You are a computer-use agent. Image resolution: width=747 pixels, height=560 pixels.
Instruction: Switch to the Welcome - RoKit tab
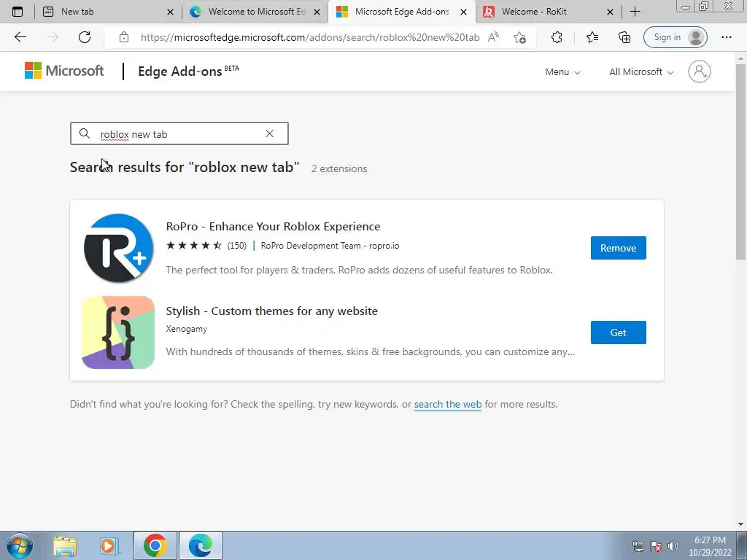(x=548, y=12)
